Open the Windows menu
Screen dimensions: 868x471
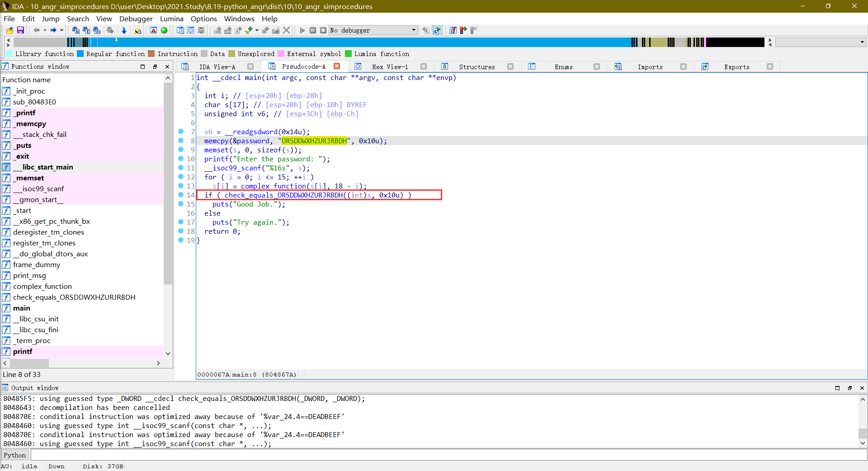pyautogui.click(x=239, y=19)
